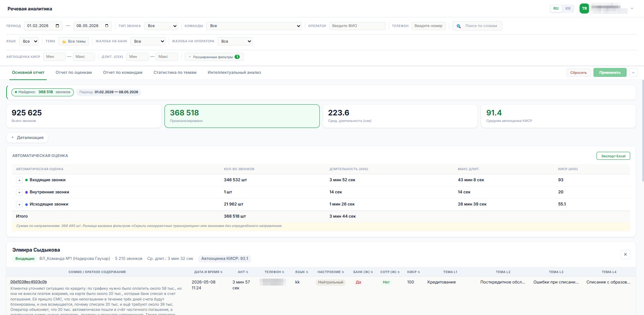Open the Жалоба на банк dropdown
The width and height of the screenshot is (644, 315).
tap(148, 41)
